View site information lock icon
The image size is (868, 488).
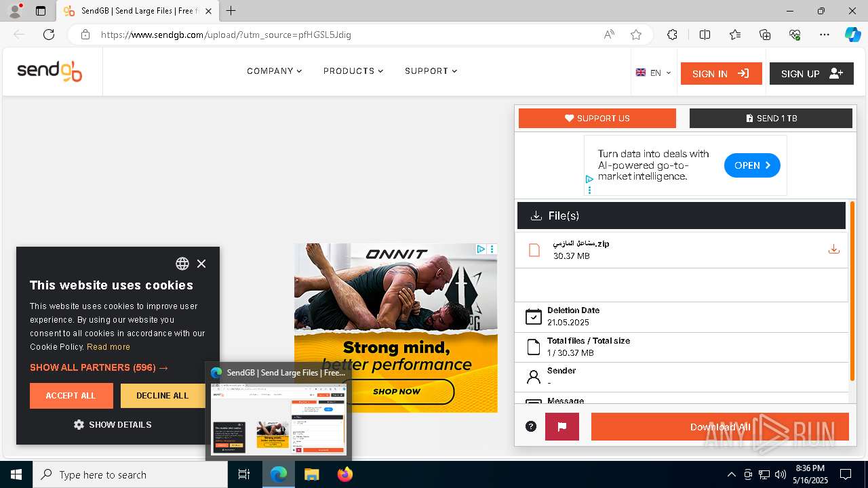tap(85, 35)
